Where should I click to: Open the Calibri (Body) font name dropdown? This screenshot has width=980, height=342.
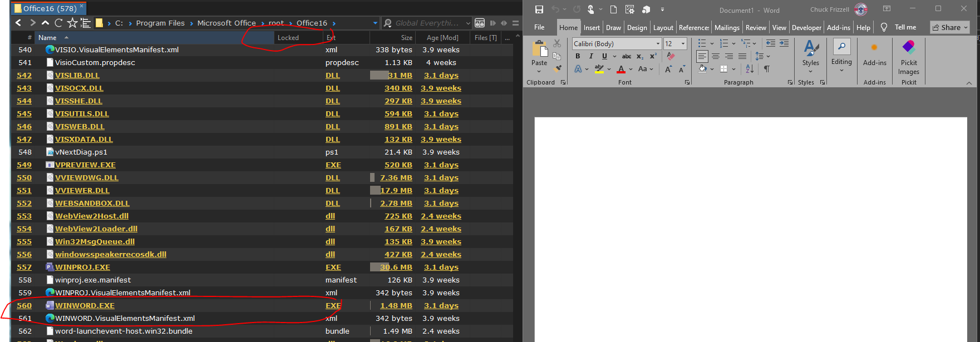click(658, 44)
